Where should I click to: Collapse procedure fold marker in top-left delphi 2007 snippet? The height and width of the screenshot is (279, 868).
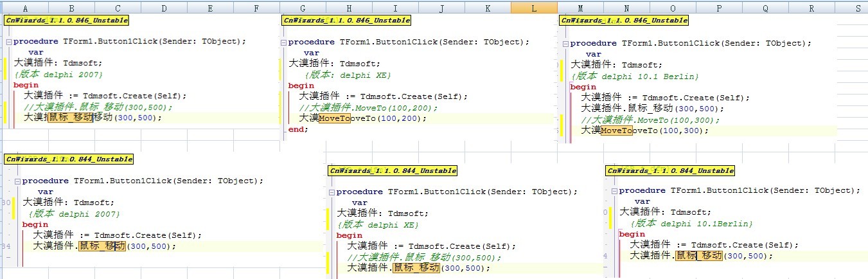coord(8,41)
